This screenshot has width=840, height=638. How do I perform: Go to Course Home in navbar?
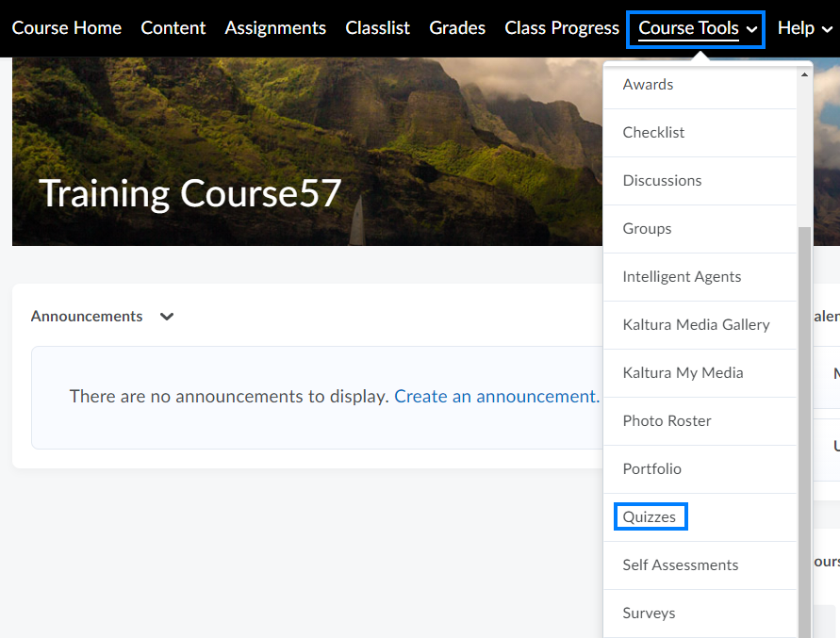tap(67, 28)
